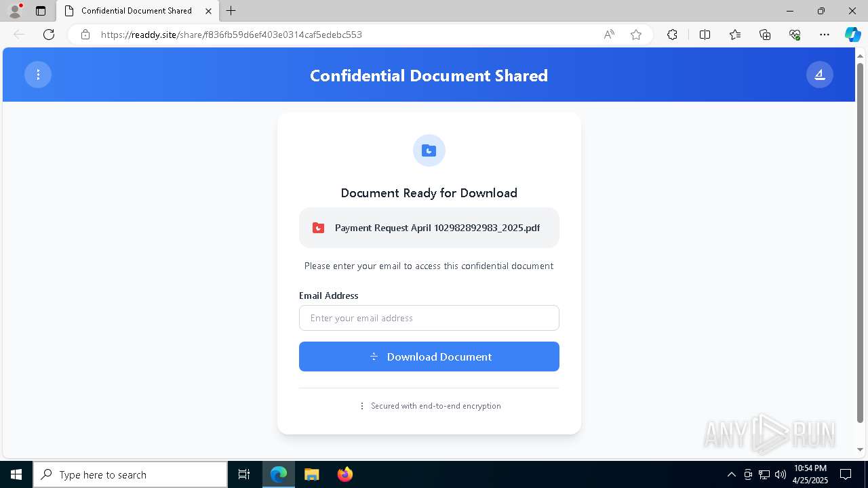The image size is (868, 488).
Task: Open Settings and more ellipsis menu
Action: coord(825,35)
